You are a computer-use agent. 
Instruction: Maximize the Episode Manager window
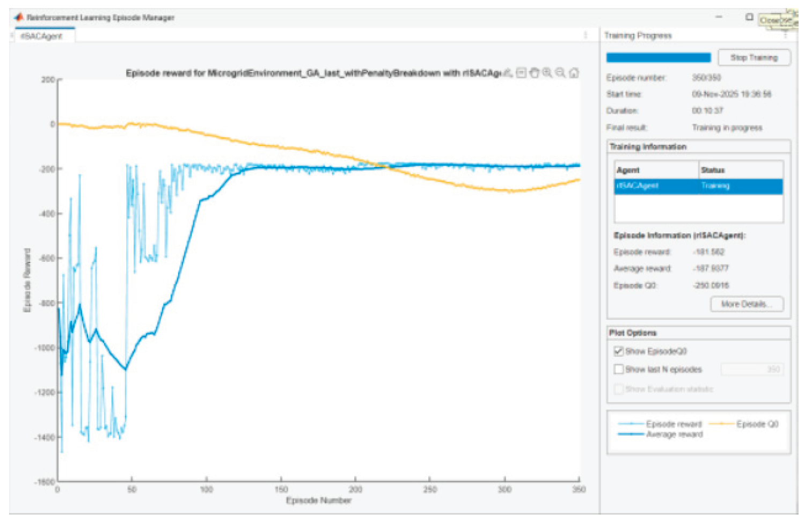click(x=749, y=17)
